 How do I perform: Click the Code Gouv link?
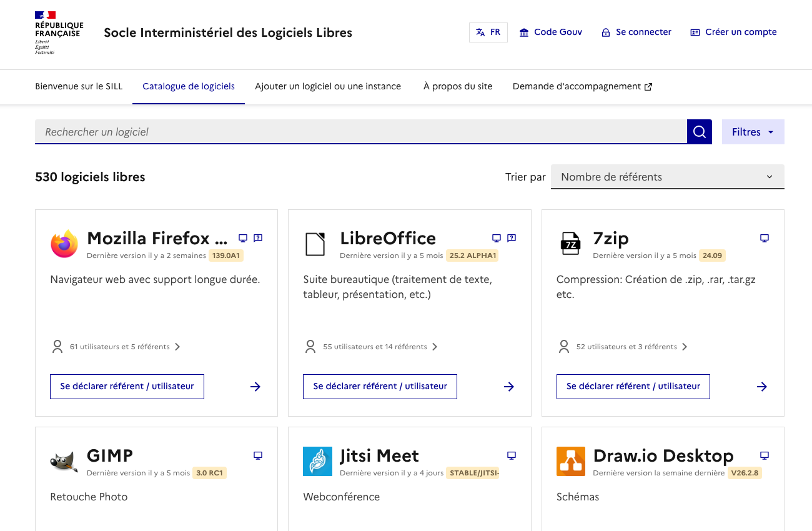[551, 32]
